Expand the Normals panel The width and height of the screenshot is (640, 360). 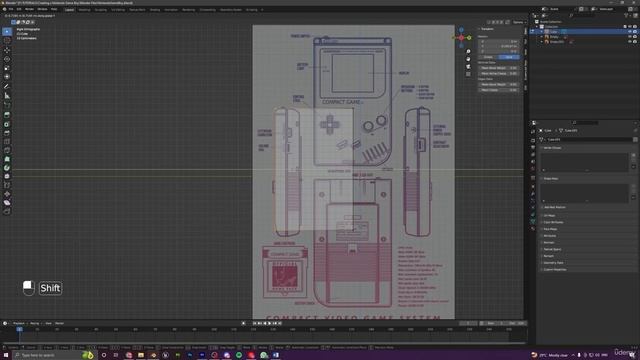(548, 242)
